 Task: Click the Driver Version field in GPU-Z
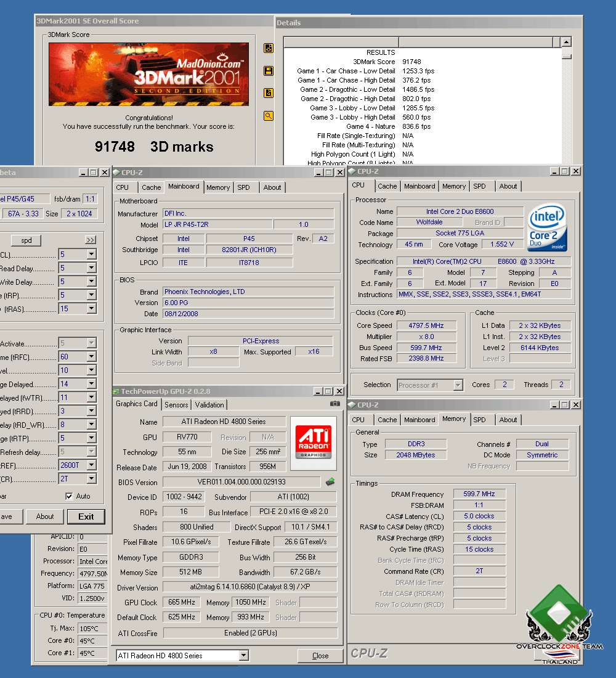coord(250,587)
